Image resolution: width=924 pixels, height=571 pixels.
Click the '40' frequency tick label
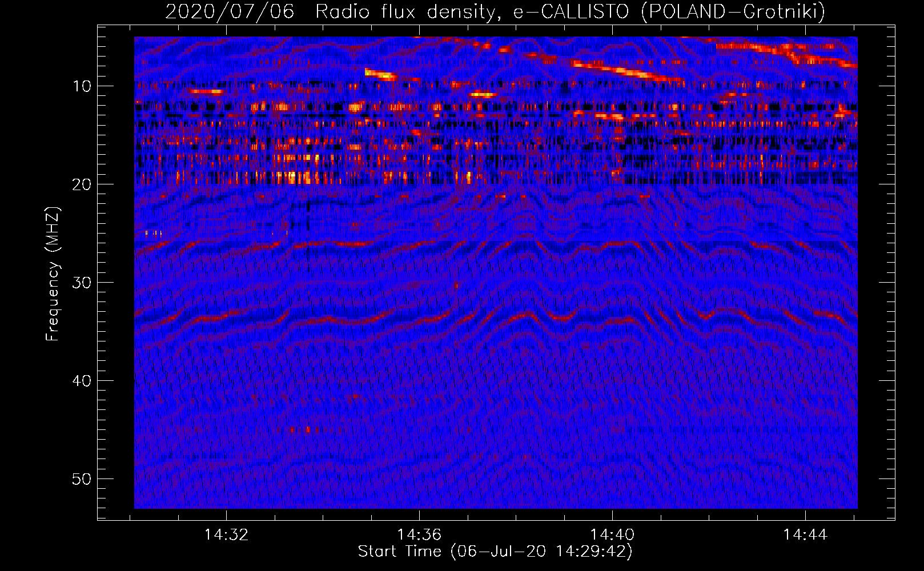tap(82, 381)
